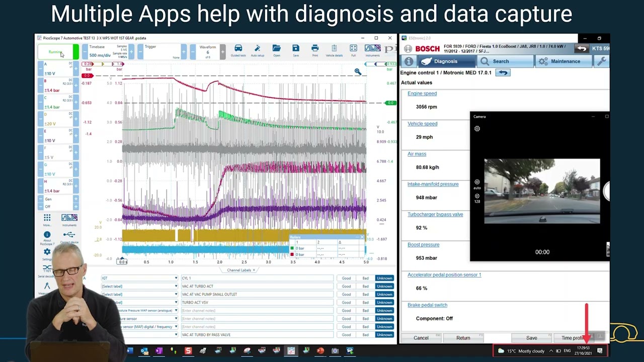Viewport: 644px width, 362px height.
Task: Open Vehicle details in PicoScope
Action: 334,50
